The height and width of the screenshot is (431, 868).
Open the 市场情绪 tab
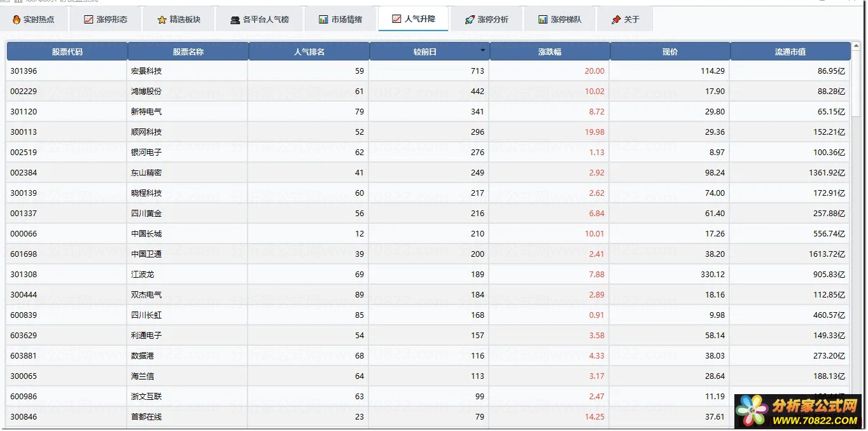coord(340,20)
